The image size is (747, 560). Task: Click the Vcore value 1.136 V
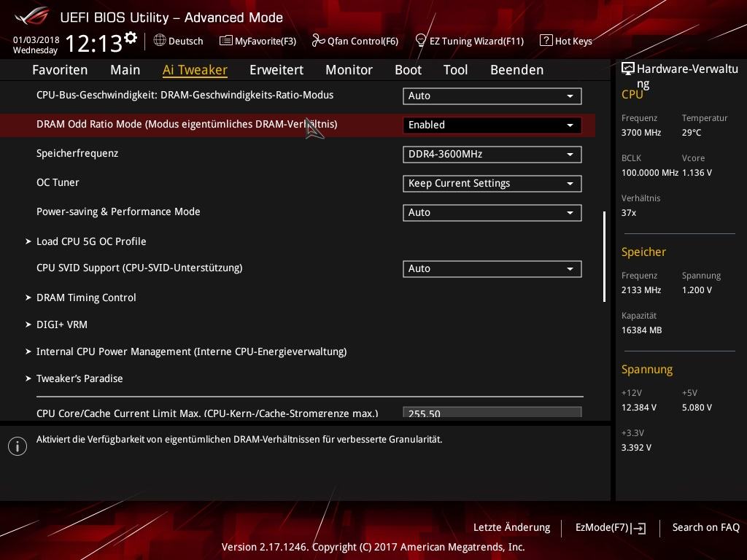pos(697,173)
